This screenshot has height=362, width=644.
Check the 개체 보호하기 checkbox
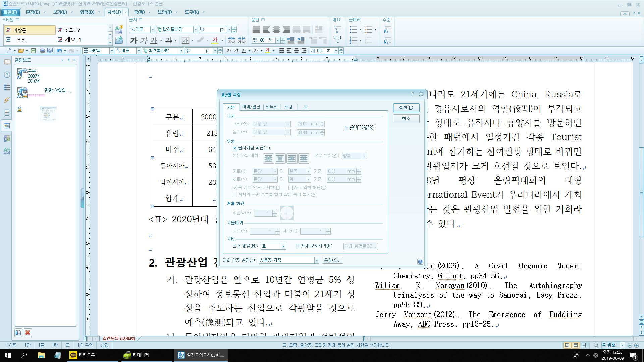(x=298, y=246)
